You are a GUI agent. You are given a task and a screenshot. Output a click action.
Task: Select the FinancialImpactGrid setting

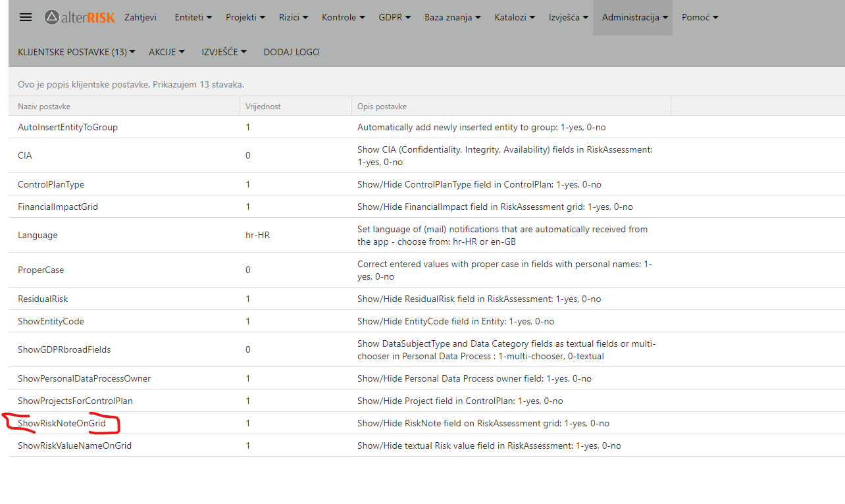coord(58,207)
